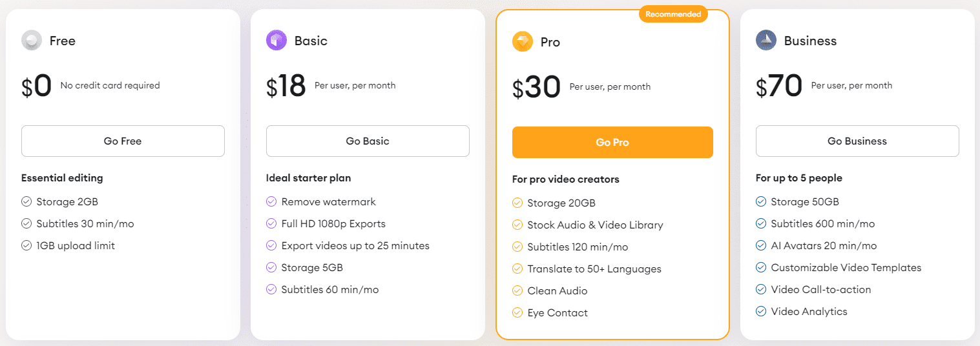Choose the Go Business button
This screenshot has height=346, width=980.
click(857, 141)
